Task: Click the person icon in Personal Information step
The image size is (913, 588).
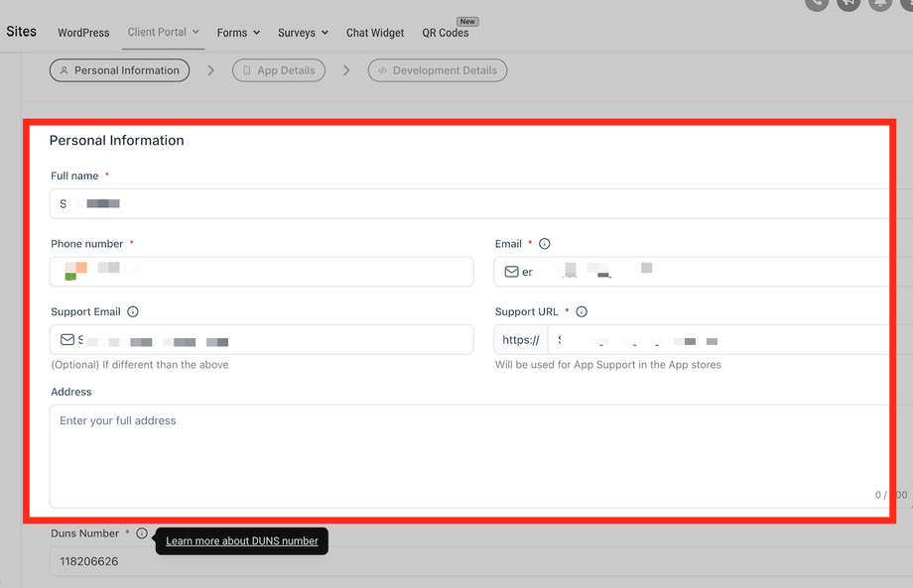Action: [x=65, y=70]
